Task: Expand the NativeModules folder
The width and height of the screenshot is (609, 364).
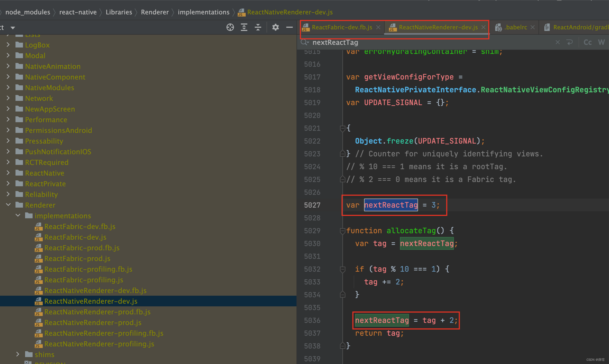Action: pyautogui.click(x=8, y=87)
